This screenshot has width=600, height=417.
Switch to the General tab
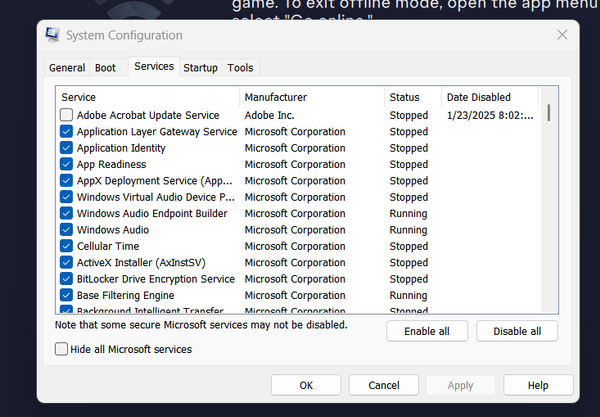pos(67,68)
